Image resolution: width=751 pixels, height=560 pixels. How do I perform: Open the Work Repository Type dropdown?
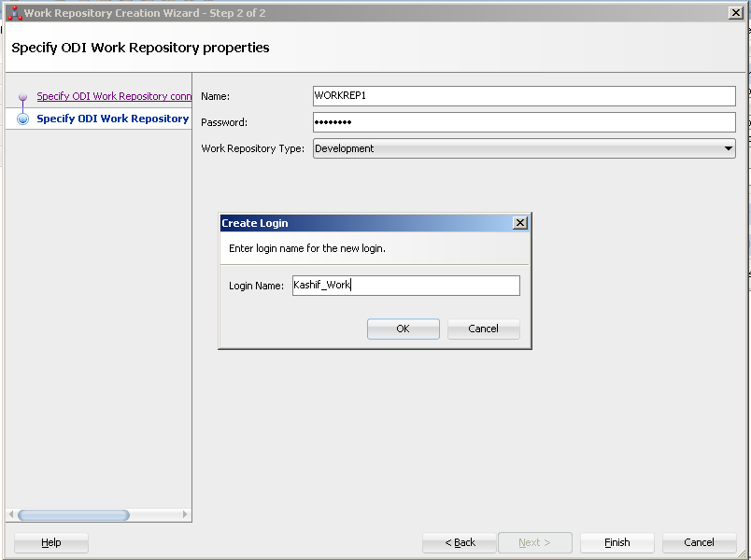pyautogui.click(x=523, y=147)
